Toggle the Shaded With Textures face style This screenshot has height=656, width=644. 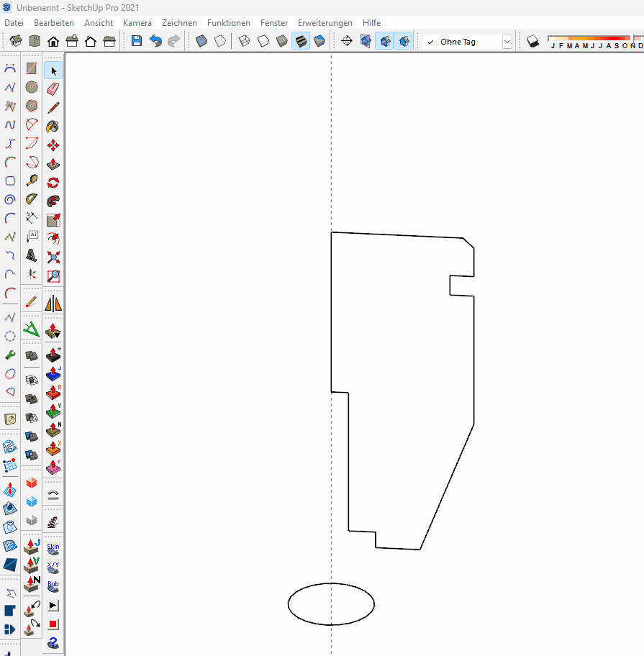(x=301, y=42)
